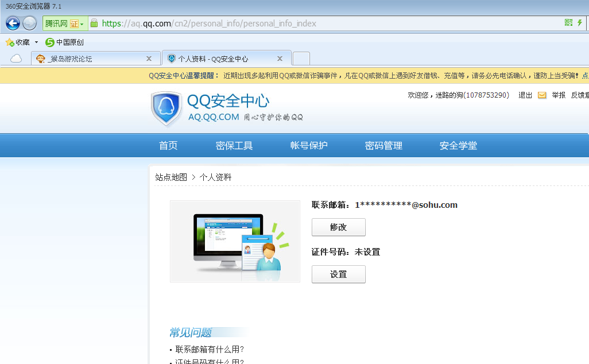
Task: Click the browser forward arrow button
Action: click(29, 24)
